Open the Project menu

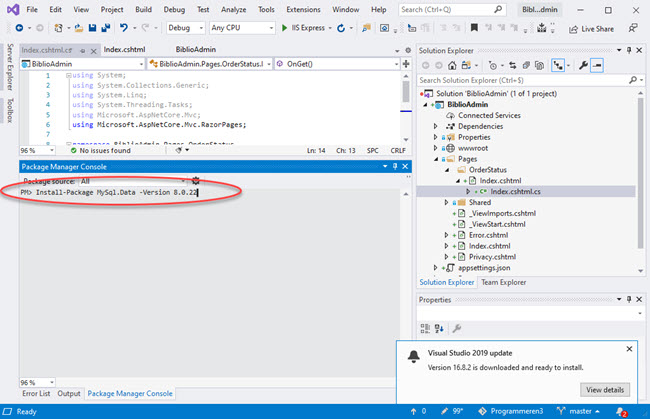112,9
